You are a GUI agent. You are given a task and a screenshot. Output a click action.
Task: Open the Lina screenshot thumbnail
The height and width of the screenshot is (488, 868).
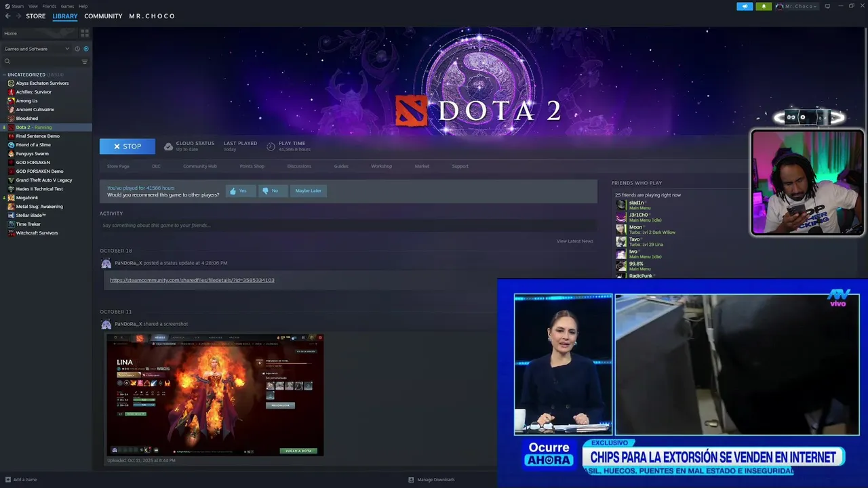215,394
